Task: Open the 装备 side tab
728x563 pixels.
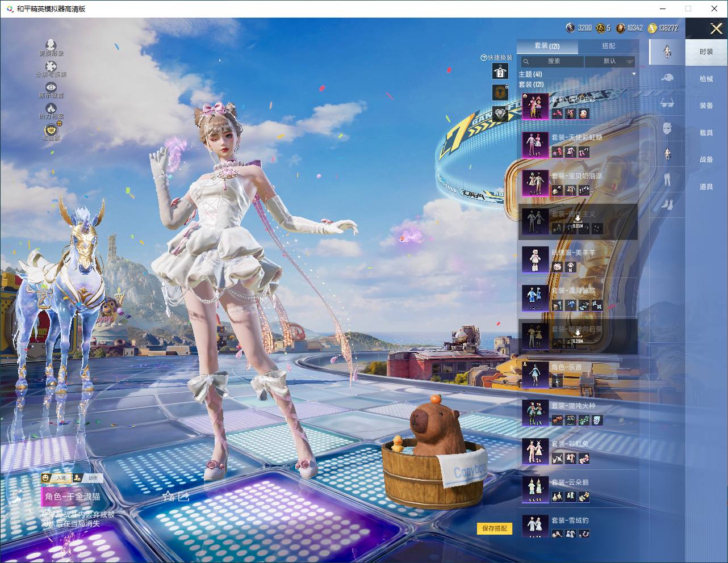Action: [706, 106]
